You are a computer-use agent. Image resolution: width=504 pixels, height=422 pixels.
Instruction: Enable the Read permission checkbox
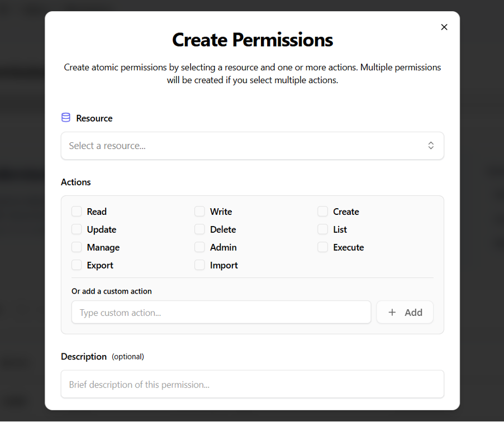point(77,212)
